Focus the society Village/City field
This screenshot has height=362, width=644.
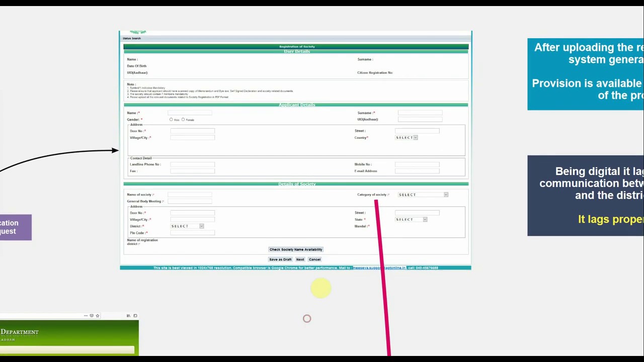193,220
